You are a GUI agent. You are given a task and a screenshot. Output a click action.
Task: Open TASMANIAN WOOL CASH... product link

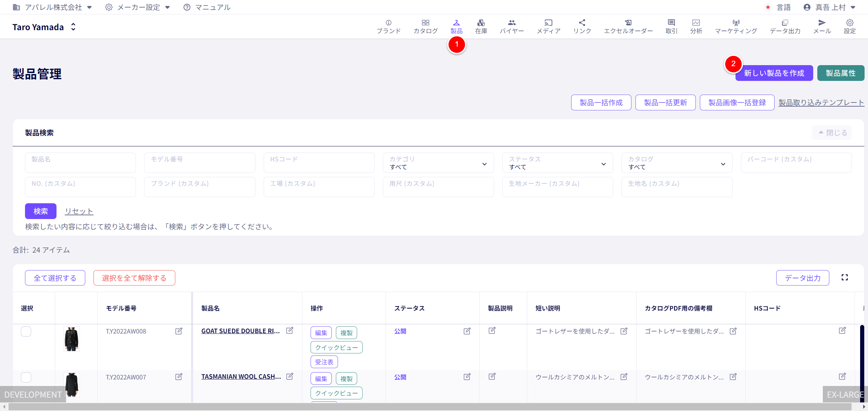241,377
